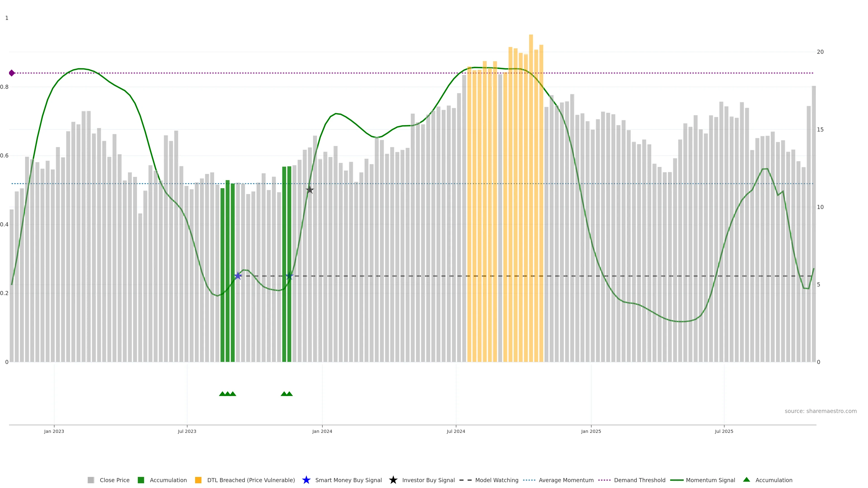Click the blue star icon in legend
Image resolution: width=868 pixels, height=488 pixels.
click(x=306, y=480)
